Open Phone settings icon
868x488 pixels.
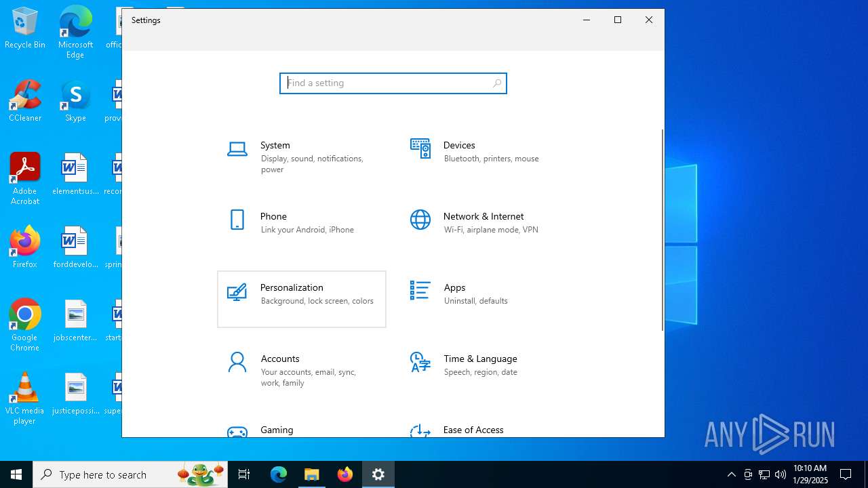[x=237, y=220]
